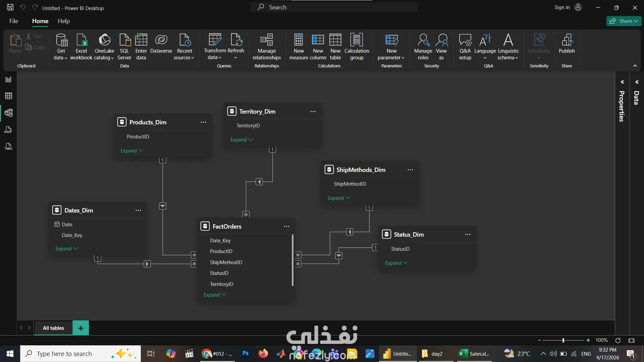
Task: Adjust the zoom slider
Action: 563,340
